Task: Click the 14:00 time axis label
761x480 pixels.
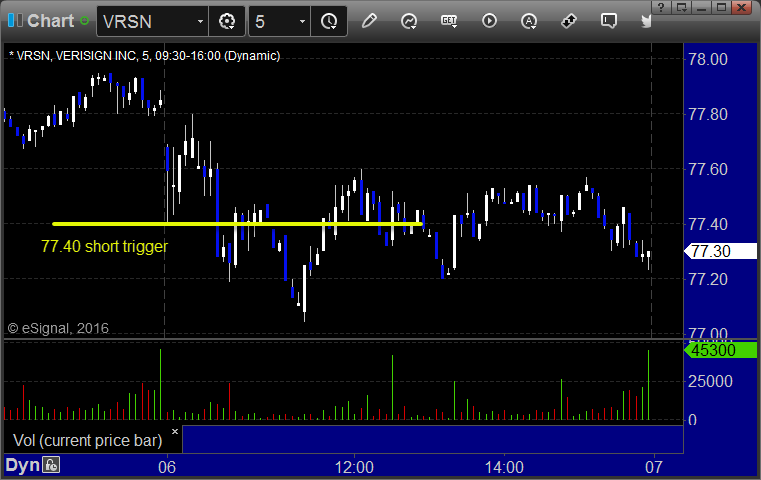Action: coord(504,467)
